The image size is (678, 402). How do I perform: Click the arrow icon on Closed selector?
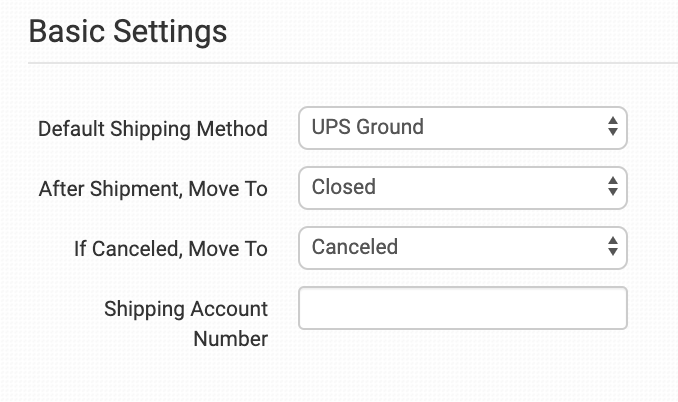pyautogui.click(x=612, y=187)
